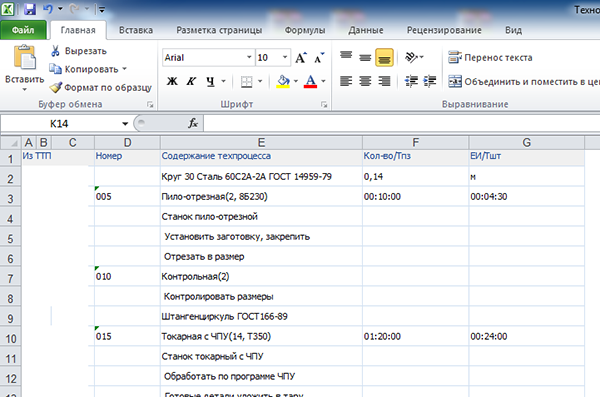The width and height of the screenshot is (600, 397).
Task: Click the Штангенциркуль ГОСТ 166-89 cell
Action: (261, 317)
